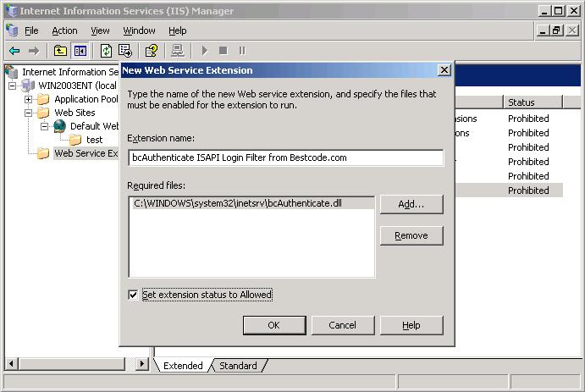The height and width of the screenshot is (392, 585).
Task: Expand the Application Pools tree node
Action: [x=28, y=99]
